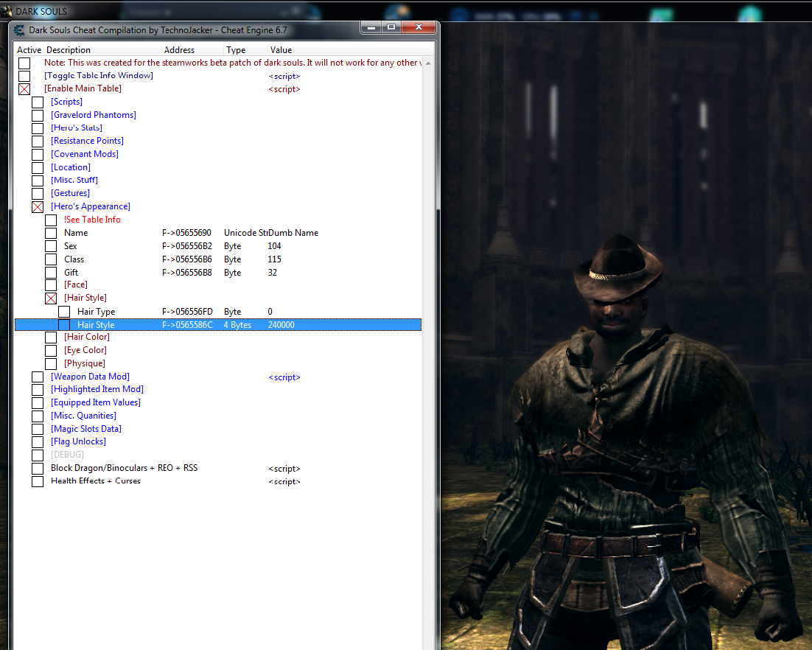Tick the [Covenant Mods] checkbox
812x650 pixels.
click(38, 154)
